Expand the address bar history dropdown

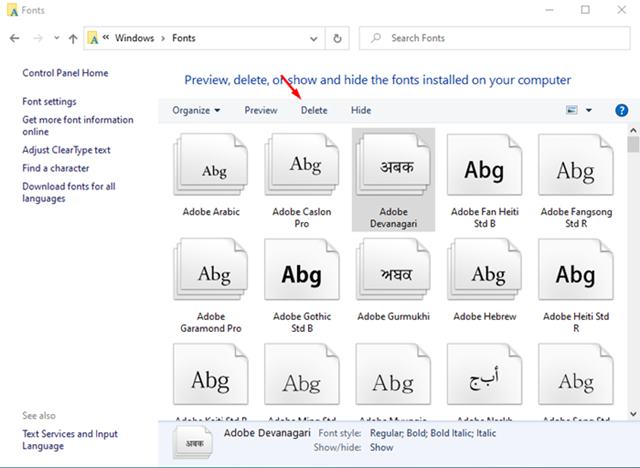click(313, 39)
